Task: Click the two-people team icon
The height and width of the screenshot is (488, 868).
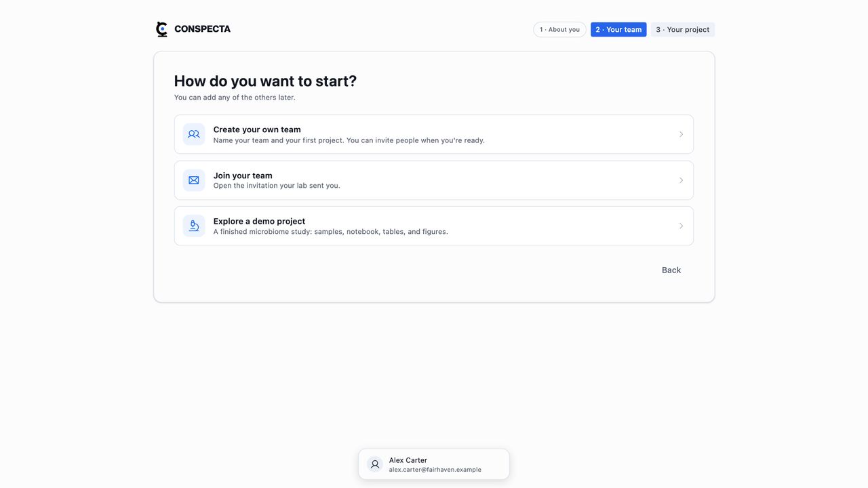Action: pyautogui.click(x=194, y=134)
